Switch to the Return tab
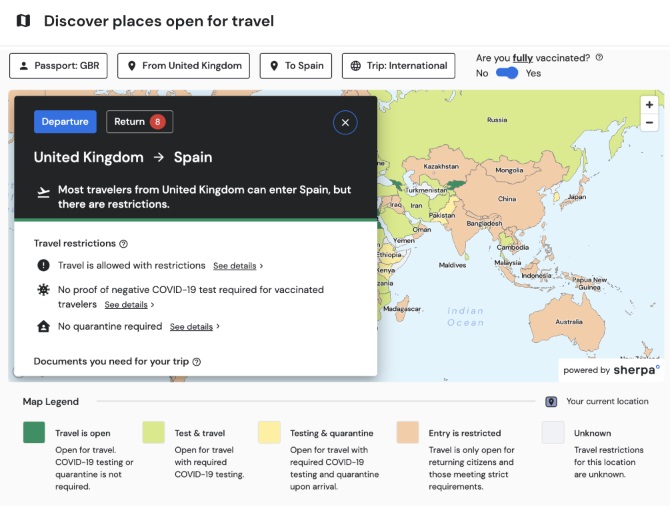Image resolution: width=670 pixels, height=506 pixels. click(x=139, y=122)
